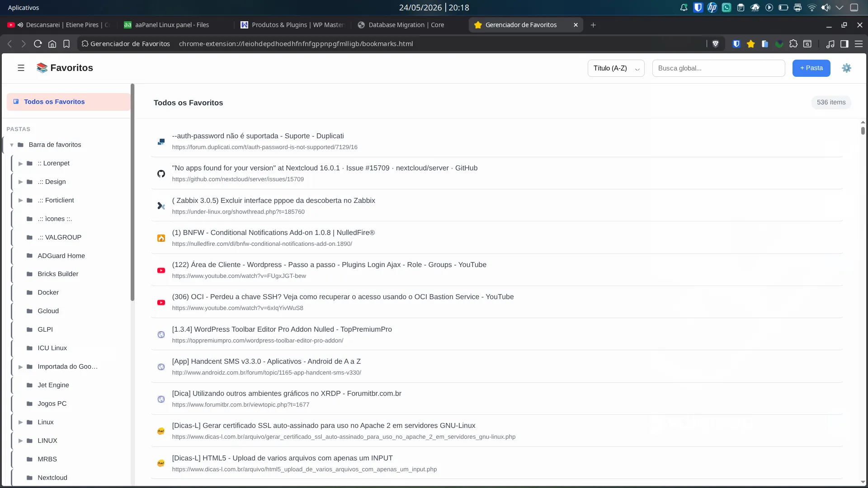Viewport: 868px width, 488px height.
Task: Click the music note icon in browser toolbar
Action: pos(830,44)
